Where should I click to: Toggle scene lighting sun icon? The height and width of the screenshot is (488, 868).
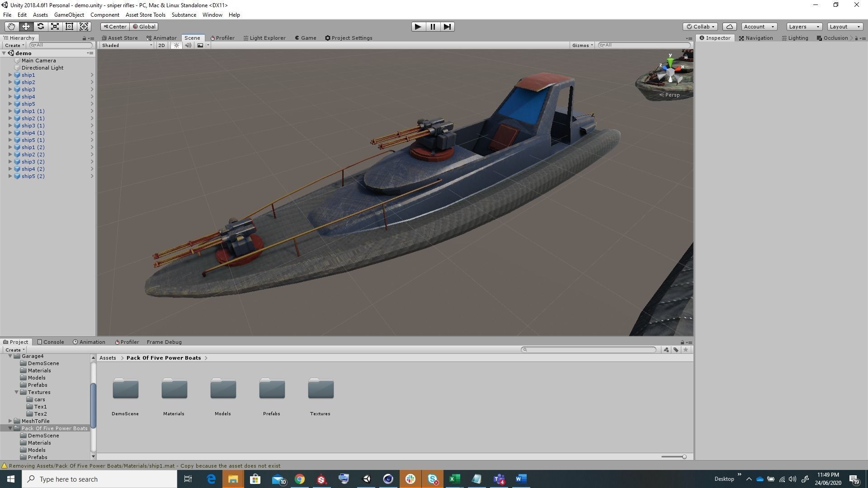(176, 45)
